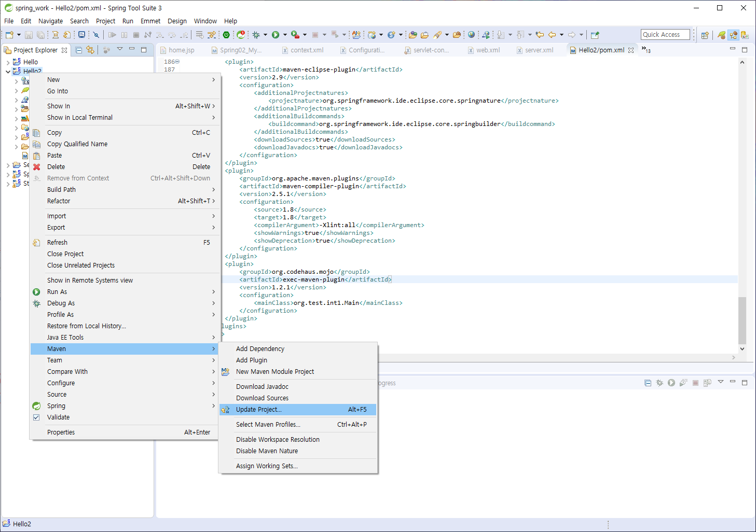Click the Relaunch toolbar icon with red badge

[241, 35]
